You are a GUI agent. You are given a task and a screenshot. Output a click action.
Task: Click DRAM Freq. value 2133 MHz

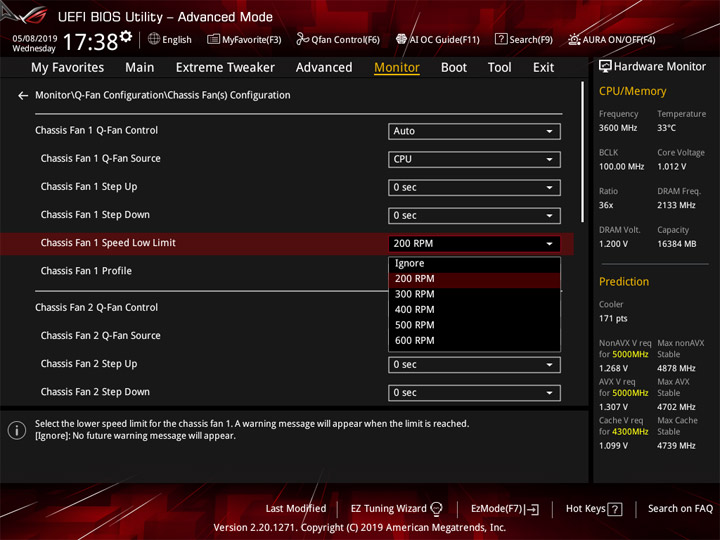pos(676,205)
